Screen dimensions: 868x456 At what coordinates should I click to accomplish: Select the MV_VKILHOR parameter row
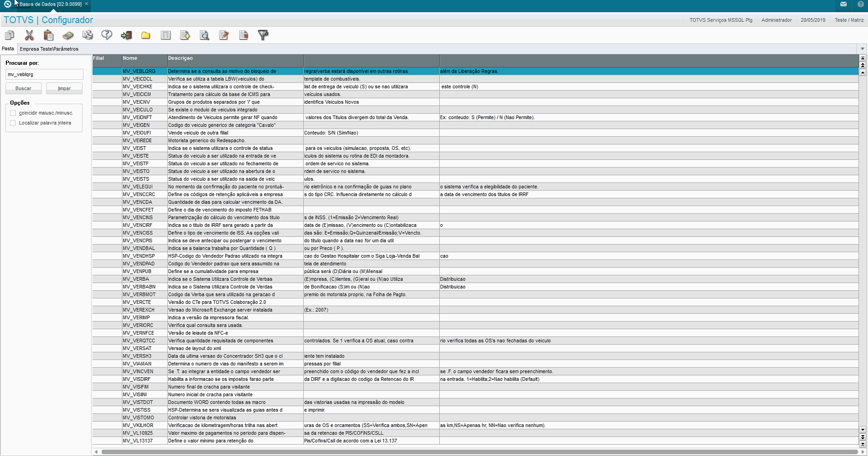[x=475, y=425]
